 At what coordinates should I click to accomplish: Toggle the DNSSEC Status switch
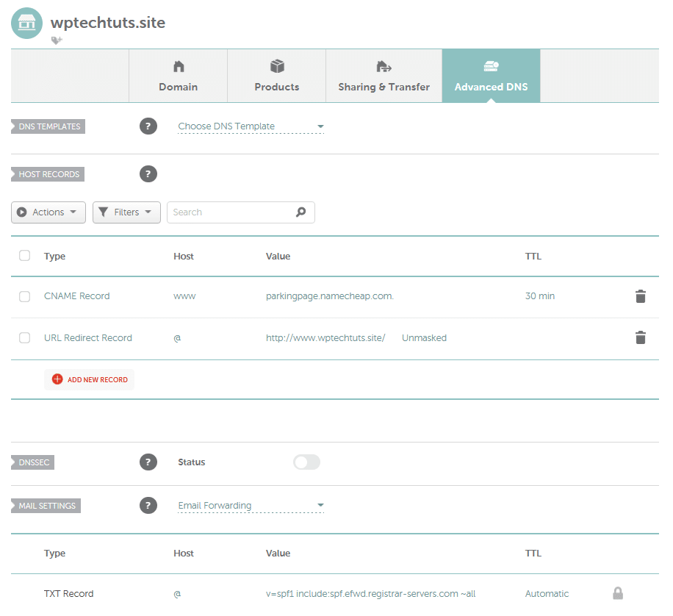pos(306,462)
